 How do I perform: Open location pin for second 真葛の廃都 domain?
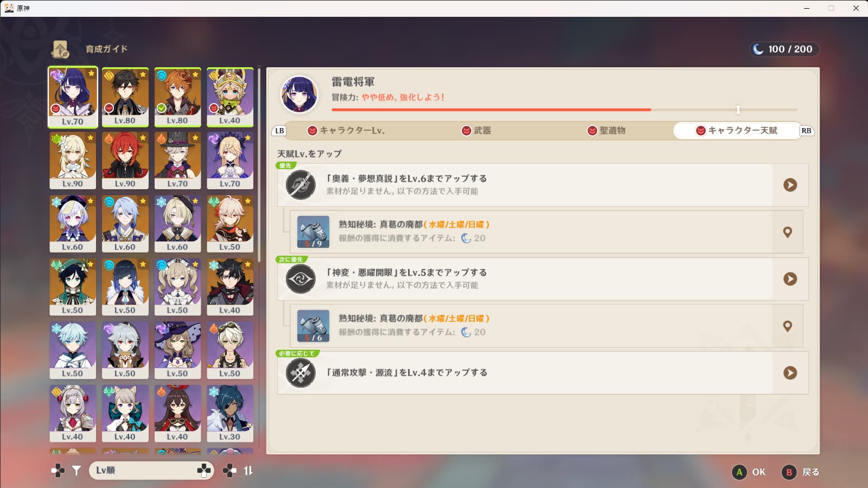click(x=788, y=326)
